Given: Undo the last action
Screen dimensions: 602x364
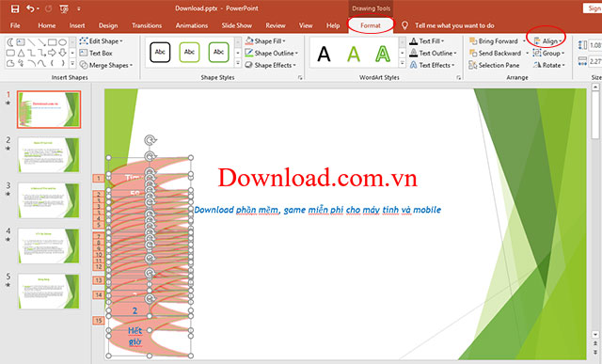Looking at the screenshot, I should pos(30,8).
